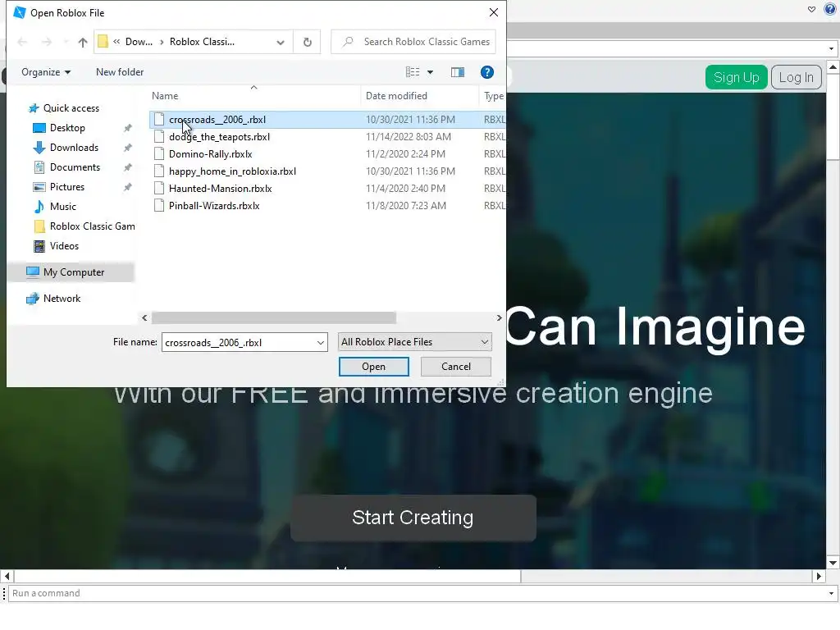Click the Haunted-Mansion.rbxlx file icon
Image resolution: width=840 pixels, height=630 pixels.
[x=158, y=188]
